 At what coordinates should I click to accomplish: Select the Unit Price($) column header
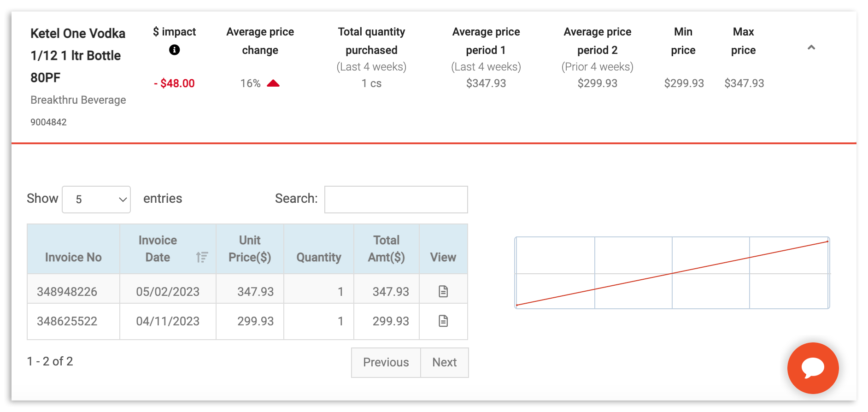(249, 249)
